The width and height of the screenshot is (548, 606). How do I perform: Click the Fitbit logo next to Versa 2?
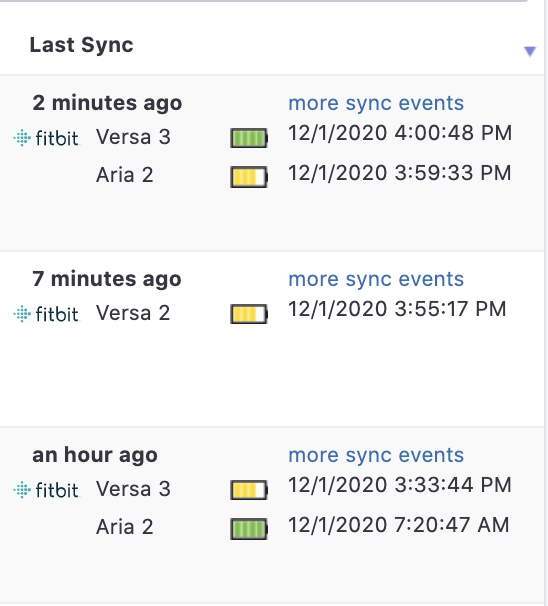(x=47, y=314)
